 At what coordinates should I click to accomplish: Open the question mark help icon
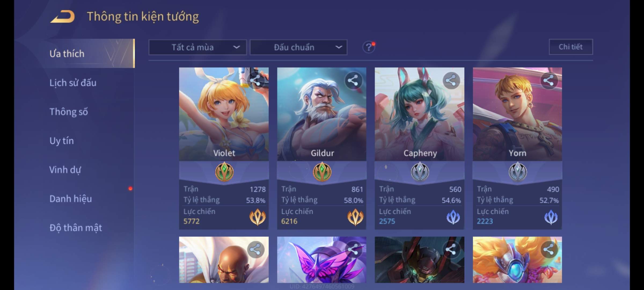click(x=369, y=47)
